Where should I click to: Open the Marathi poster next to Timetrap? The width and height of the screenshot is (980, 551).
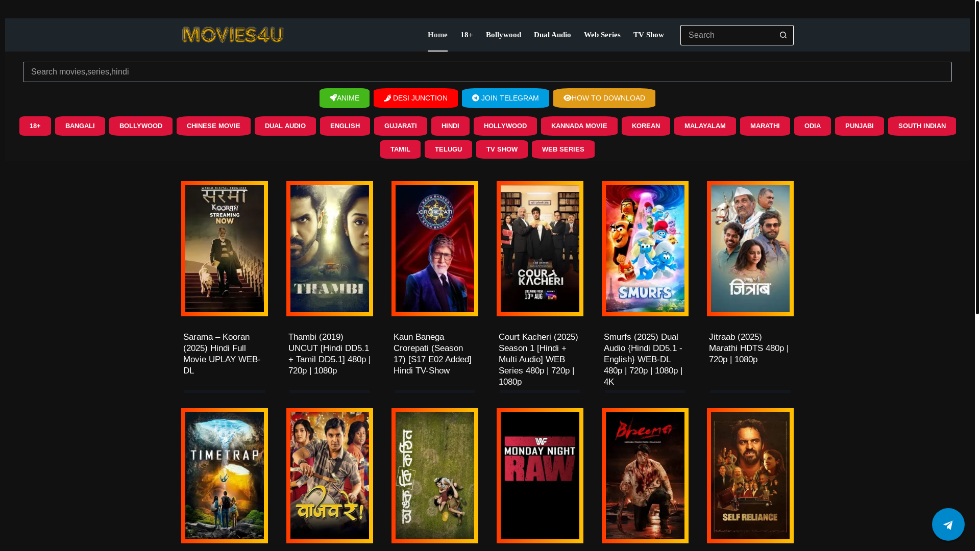coord(330,475)
